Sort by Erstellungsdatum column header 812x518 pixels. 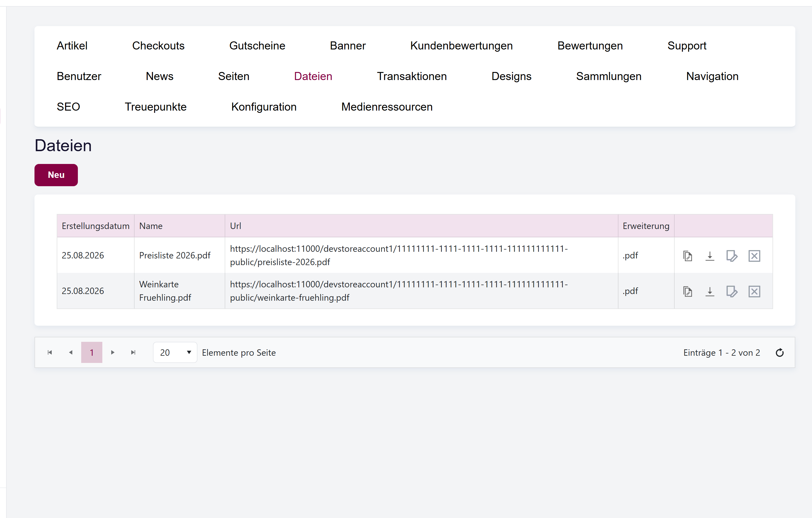[x=95, y=226]
